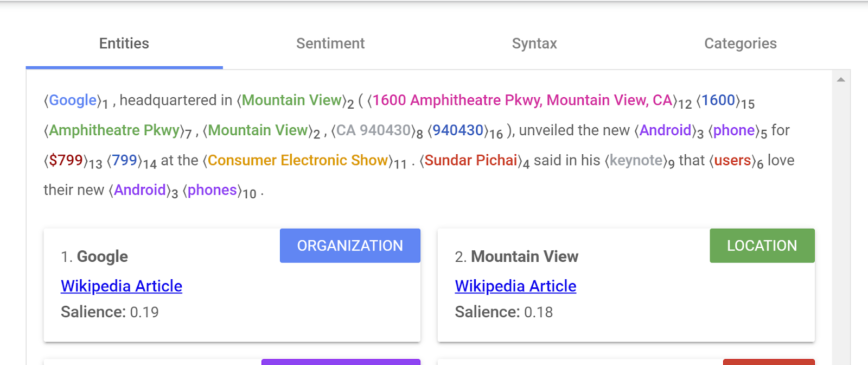Click the Mountain View entity card heading
Viewport: 868px width, 365px height.
pyautogui.click(x=524, y=256)
